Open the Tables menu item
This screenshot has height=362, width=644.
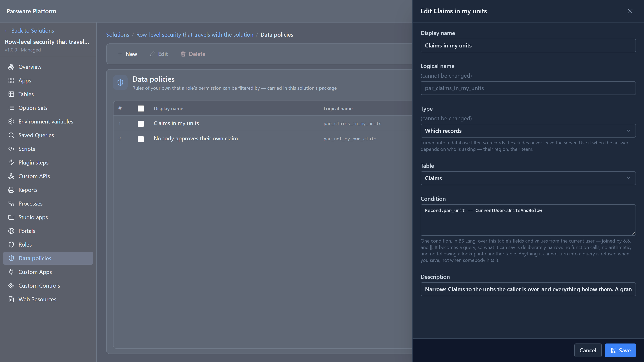(48, 94)
